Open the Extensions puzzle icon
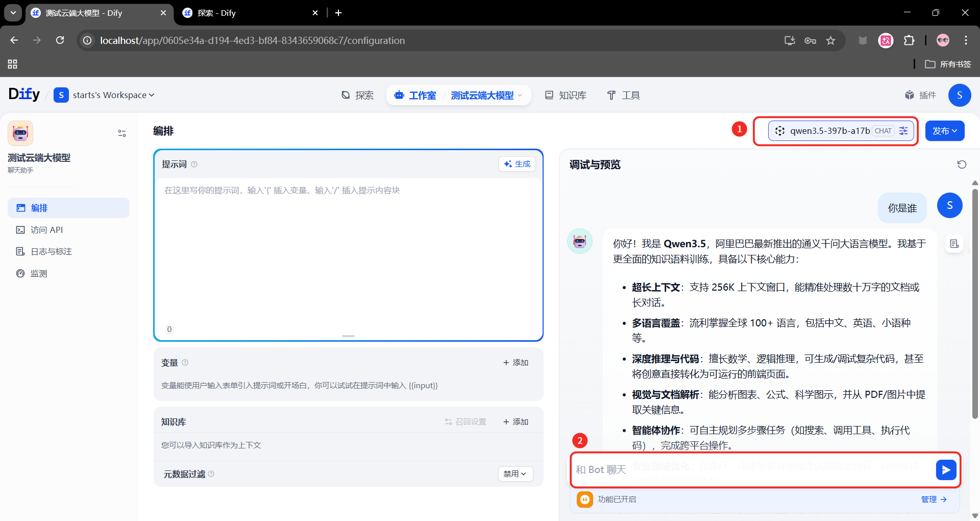Image resolution: width=980 pixels, height=521 pixels. 909,40
